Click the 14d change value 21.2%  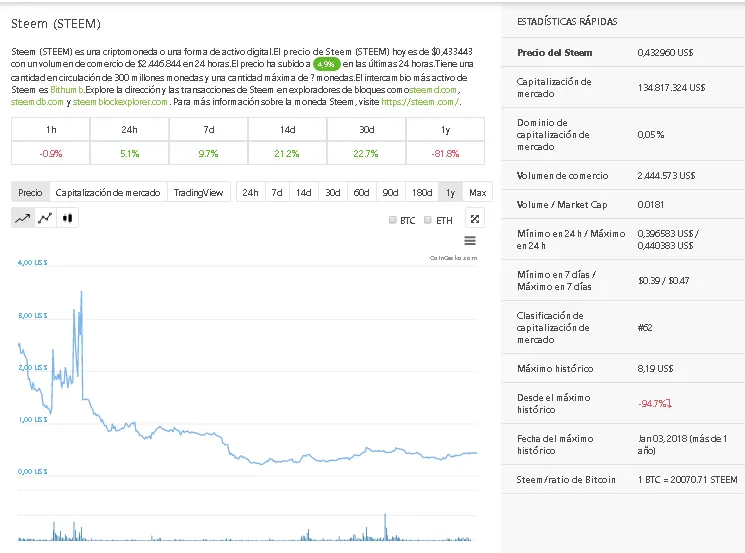click(x=287, y=153)
